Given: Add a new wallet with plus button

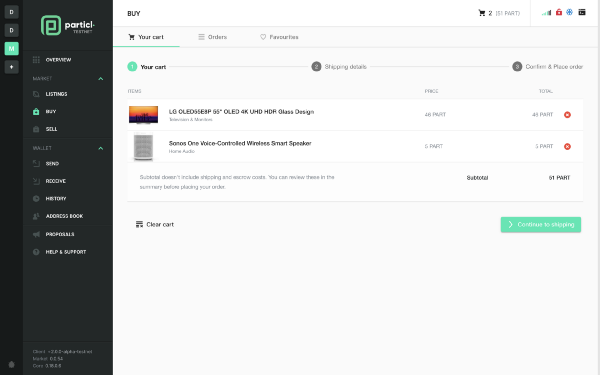Looking at the screenshot, I should pos(11,67).
